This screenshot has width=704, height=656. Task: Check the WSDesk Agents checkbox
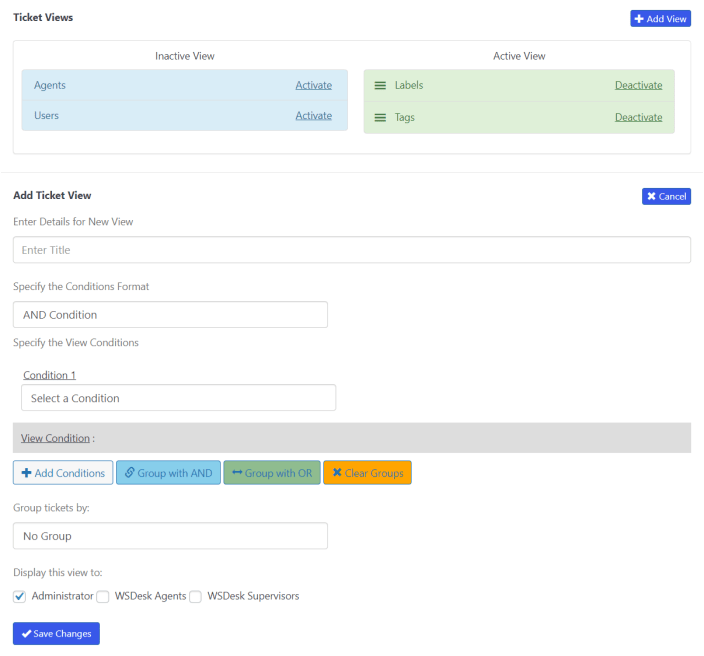point(103,597)
